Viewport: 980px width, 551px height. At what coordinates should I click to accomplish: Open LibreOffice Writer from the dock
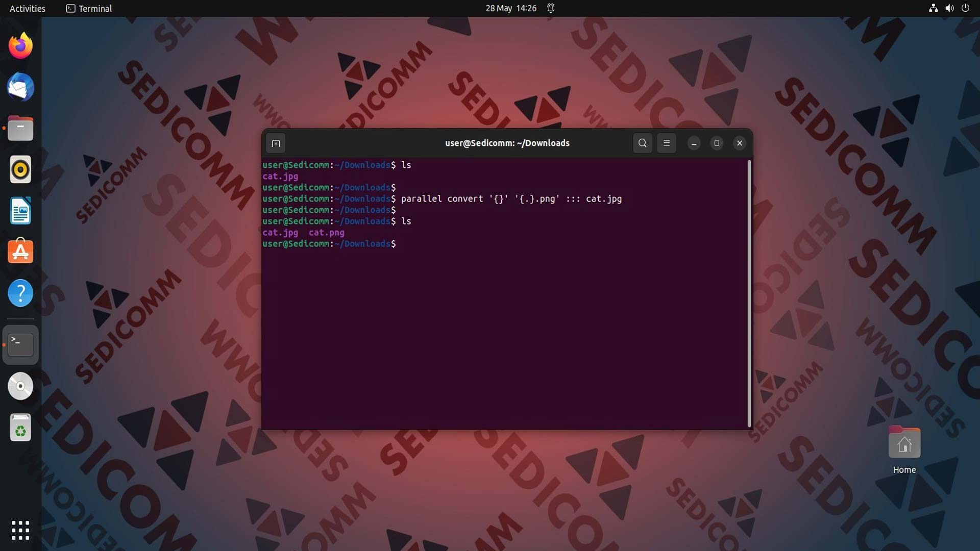pos(20,211)
